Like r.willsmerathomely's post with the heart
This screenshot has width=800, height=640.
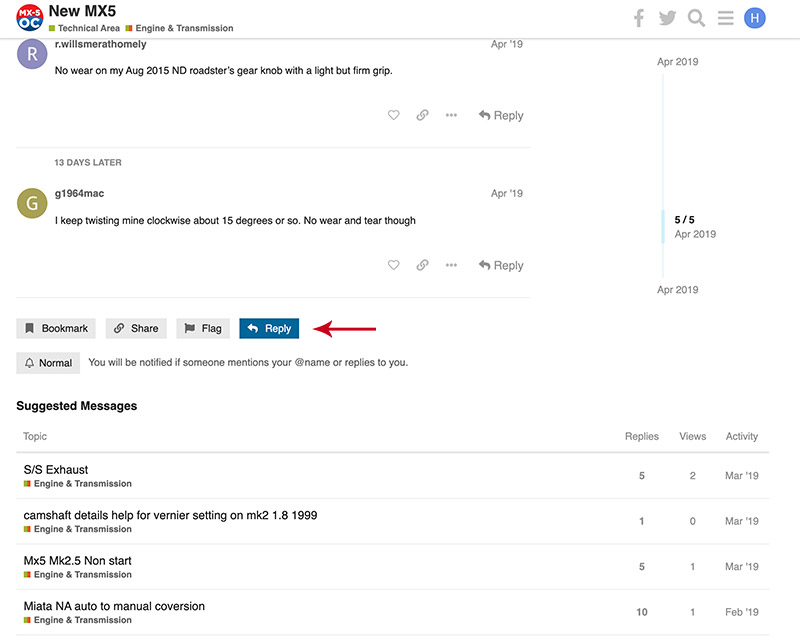(x=393, y=115)
